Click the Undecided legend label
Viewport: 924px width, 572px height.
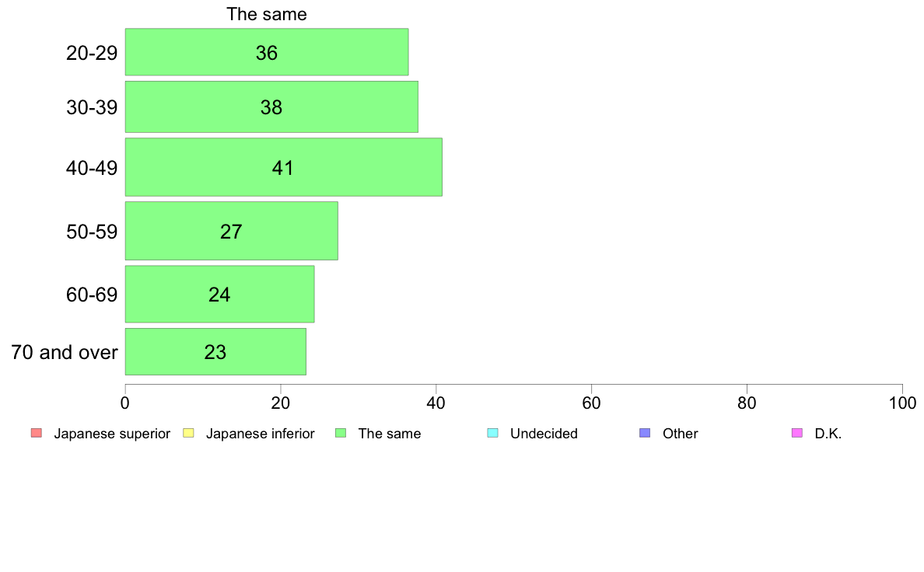click(544, 434)
